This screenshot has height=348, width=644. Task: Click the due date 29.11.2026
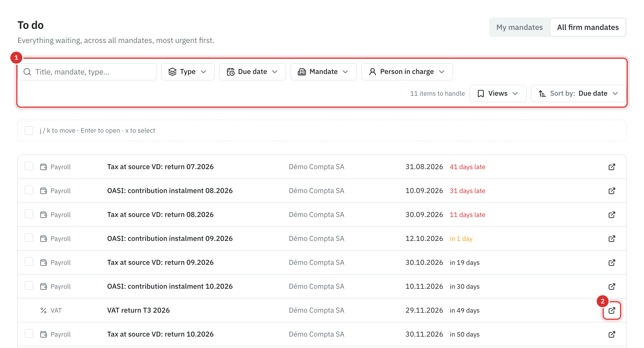coord(424,310)
